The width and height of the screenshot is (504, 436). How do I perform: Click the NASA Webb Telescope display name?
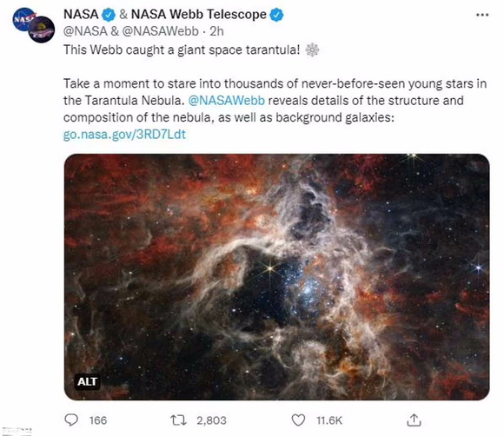click(x=199, y=15)
